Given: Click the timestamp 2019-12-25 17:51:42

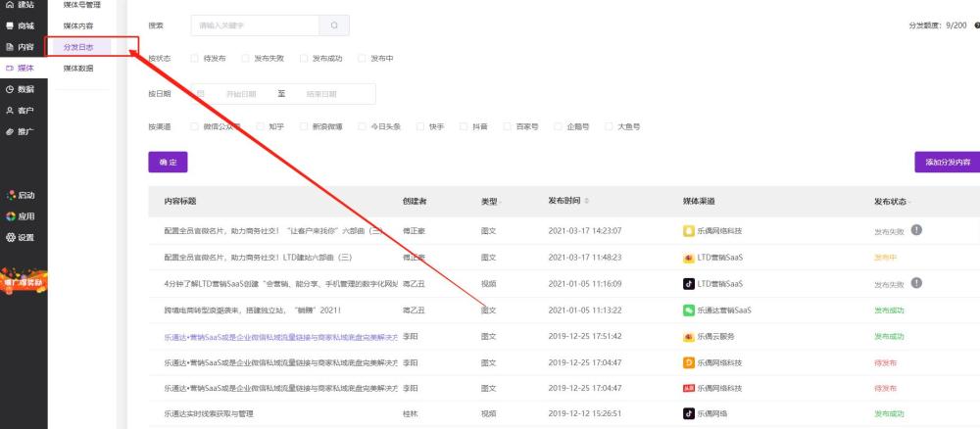Looking at the screenshot, I should [x=585, y=337].
